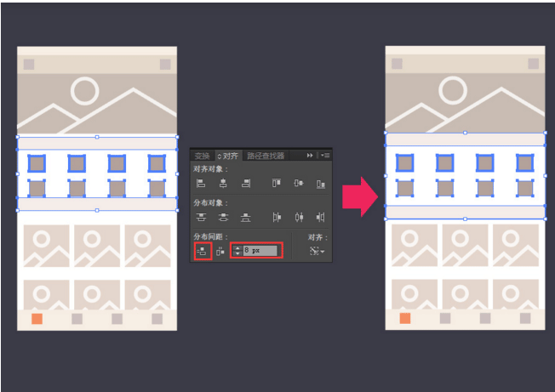The height and width of the screenshot is (392, 555).
Task: Switch to the 变换 (Transform) tab
Action: 203,156
